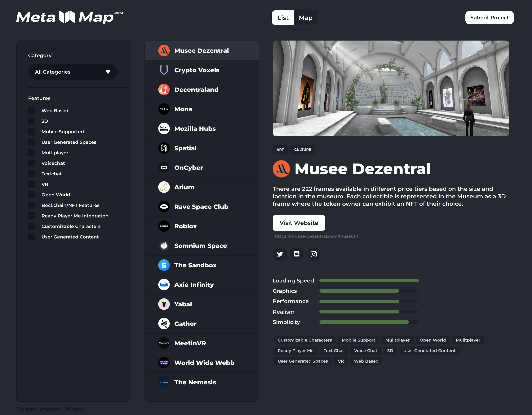Toggle the Voicechat checkbox
The image size is (532, 415).
tap(31, 163)
